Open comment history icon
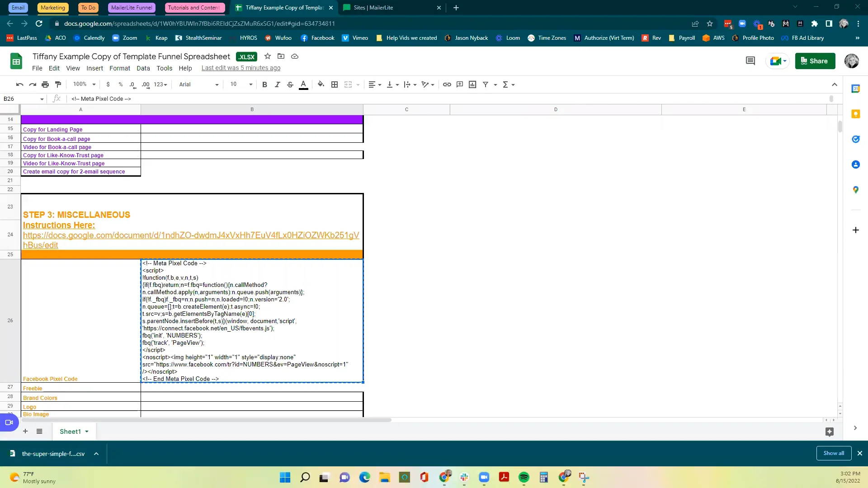The image size is (868, 488). [x=750, y=61]
